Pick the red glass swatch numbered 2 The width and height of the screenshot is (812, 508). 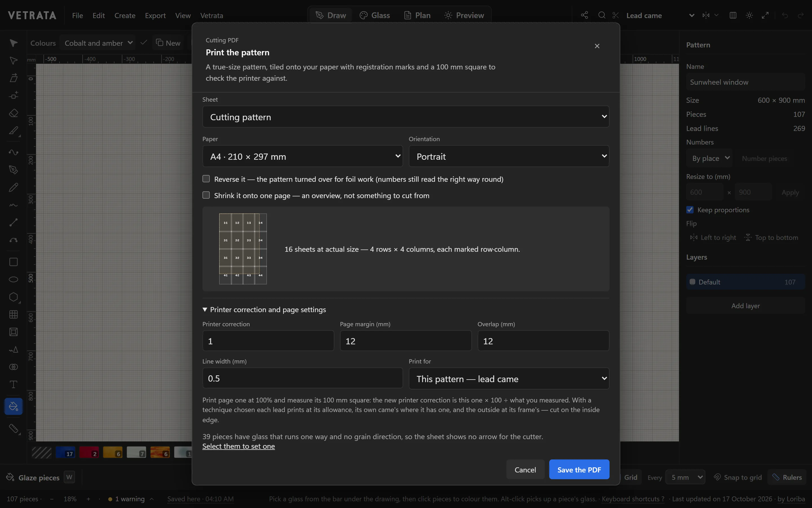click(x=89, y=453)
